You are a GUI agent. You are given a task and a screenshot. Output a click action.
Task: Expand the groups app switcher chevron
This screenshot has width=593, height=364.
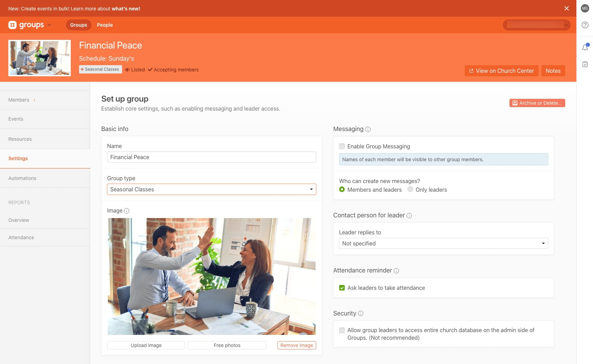(49, 25)
